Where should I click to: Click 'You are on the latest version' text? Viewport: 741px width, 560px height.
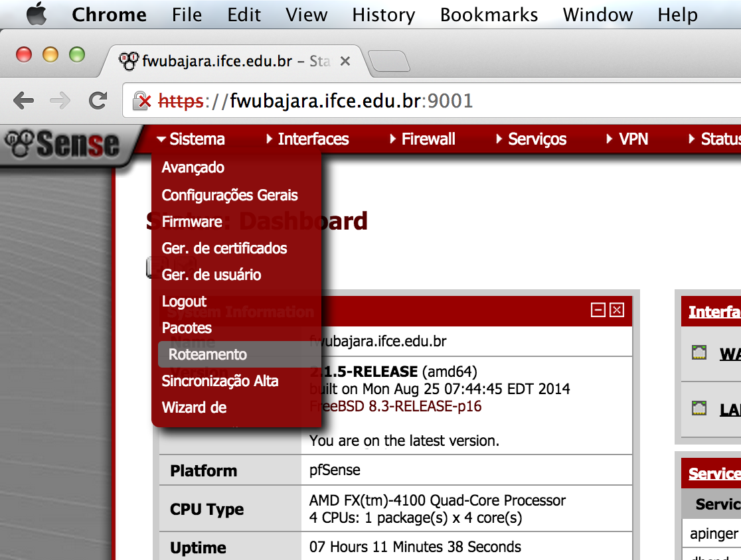pos(404,441)
